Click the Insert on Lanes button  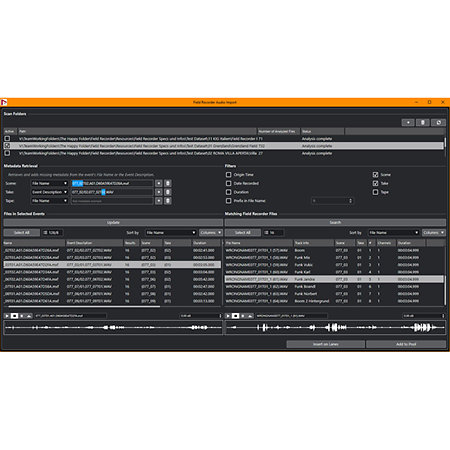[x=326, y=344]
